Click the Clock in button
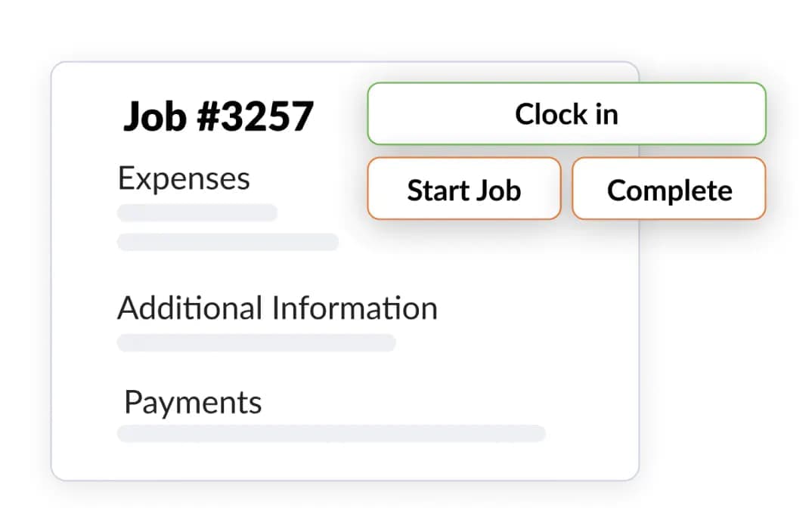This screenshot has width=812, height=529. tap(566, 114)
